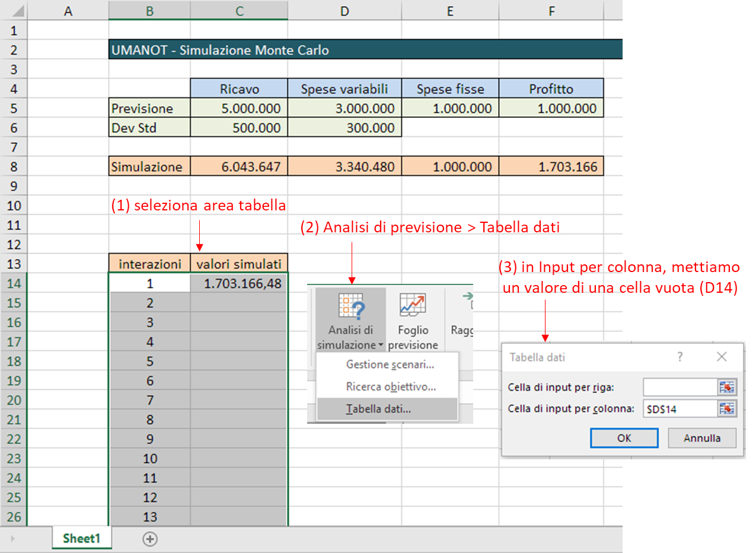Click range selector icon for row input

point(726,387)
